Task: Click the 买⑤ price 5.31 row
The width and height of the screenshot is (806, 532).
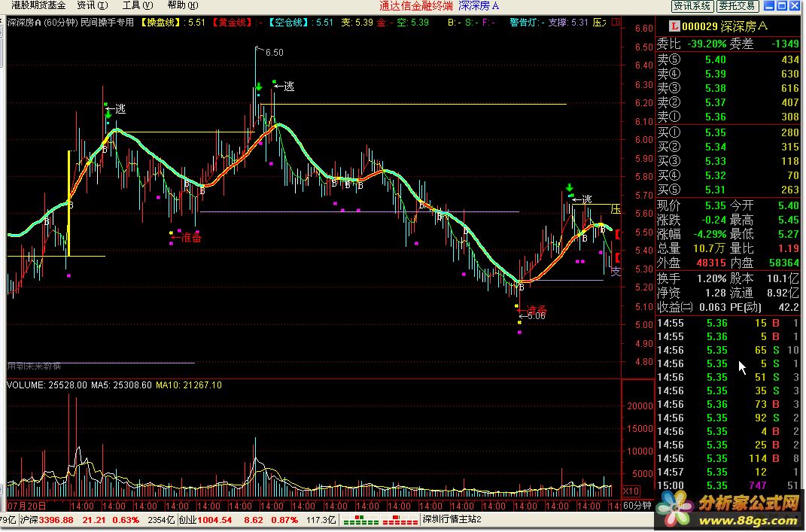Action: [728, 190]
